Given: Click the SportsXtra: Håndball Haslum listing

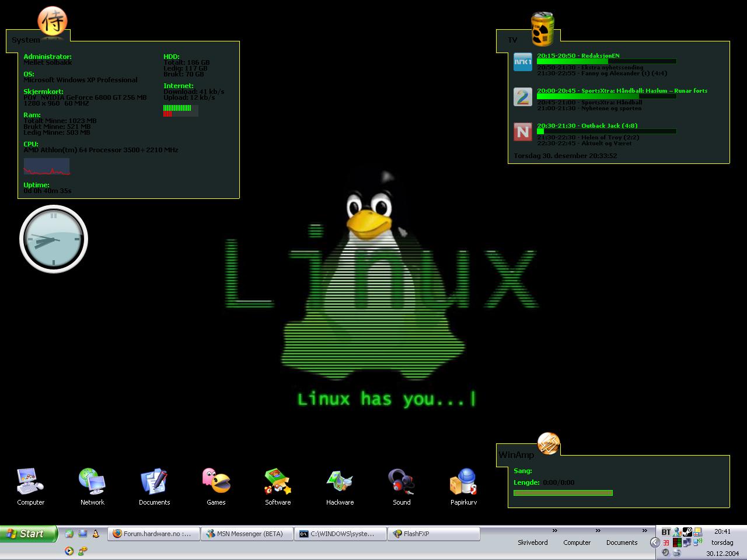Looking at the screenshot, I should click(x=622, y=91).
